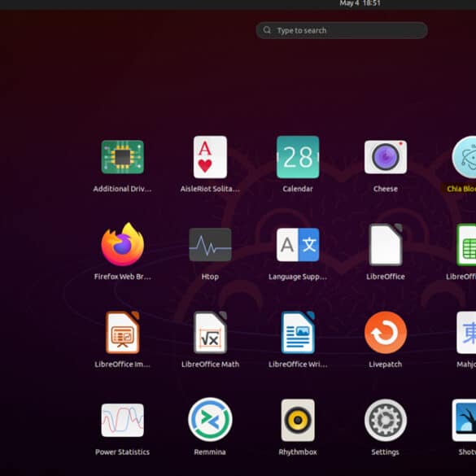Open the Settings app

pos(386,420)
